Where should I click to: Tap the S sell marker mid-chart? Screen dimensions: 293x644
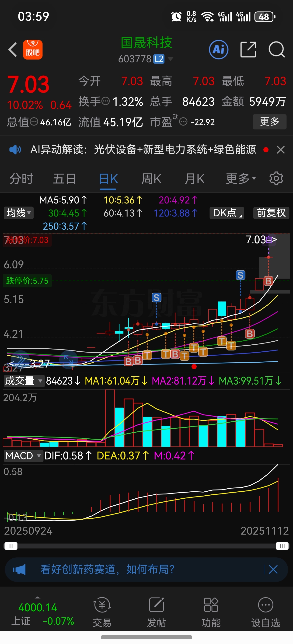(x=157, y=298)
